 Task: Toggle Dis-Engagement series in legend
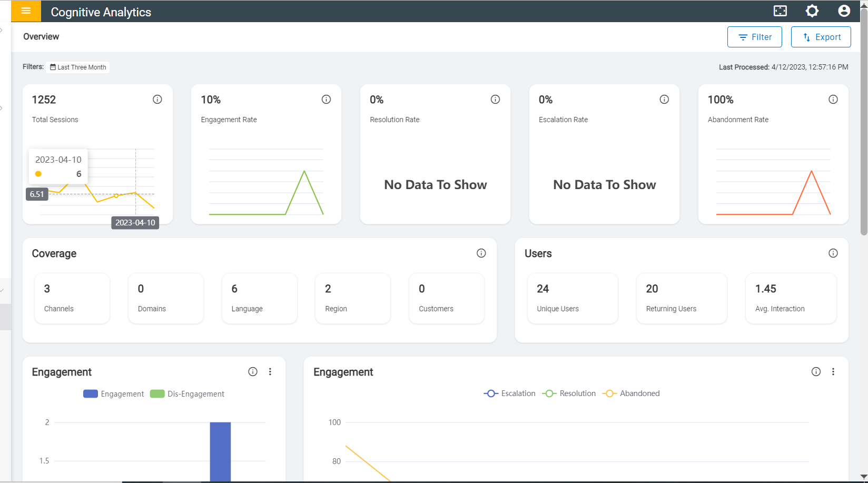188,394
